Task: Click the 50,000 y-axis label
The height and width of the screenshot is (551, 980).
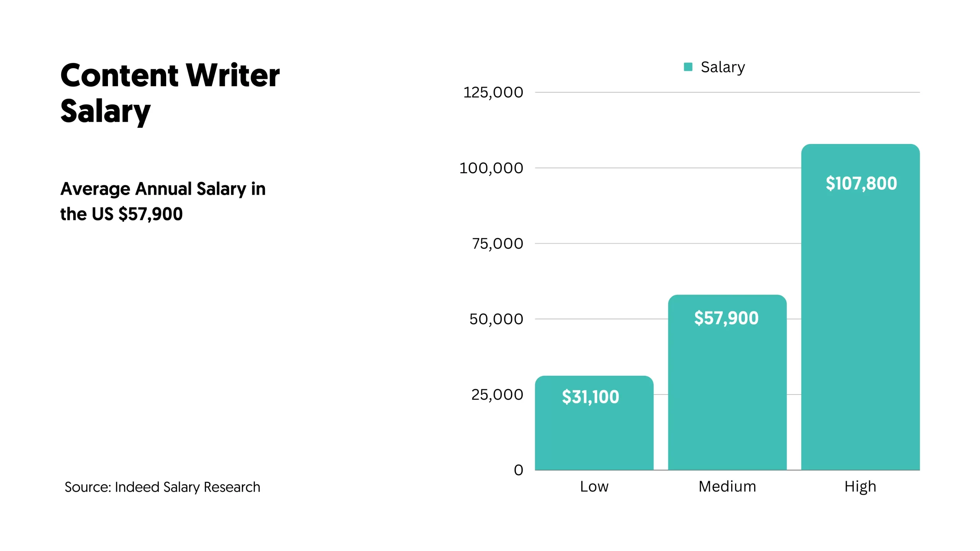Action: click(x=496, y=319)
